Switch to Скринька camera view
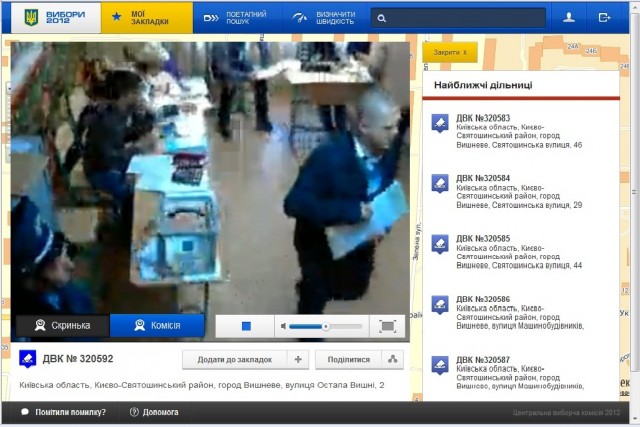This screenshot has width=640, height=427. 62,325
